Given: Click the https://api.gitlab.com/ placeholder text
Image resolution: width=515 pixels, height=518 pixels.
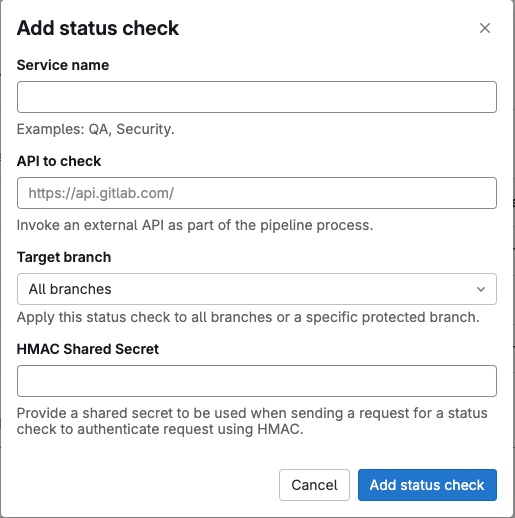Looking at the screenshot, I should click(x=101, y=193).
